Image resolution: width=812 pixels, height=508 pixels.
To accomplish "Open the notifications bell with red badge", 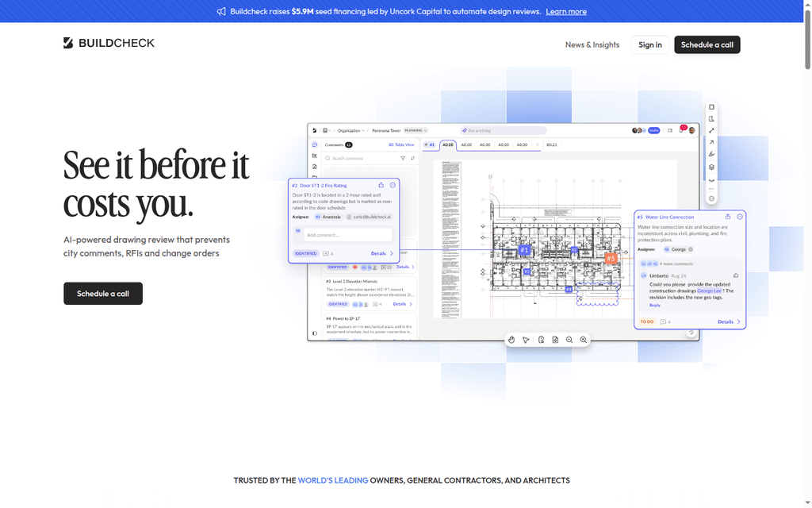I will [x=681, y=129].
